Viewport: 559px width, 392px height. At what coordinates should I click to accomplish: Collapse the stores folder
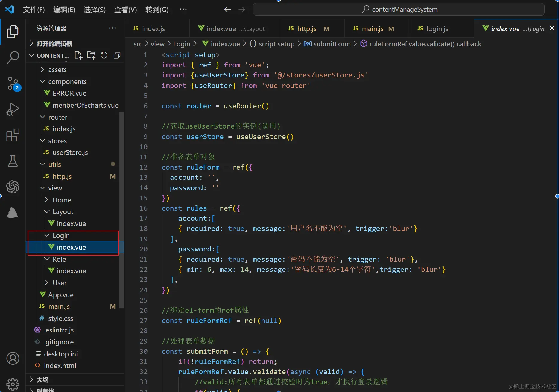point(57,141)
